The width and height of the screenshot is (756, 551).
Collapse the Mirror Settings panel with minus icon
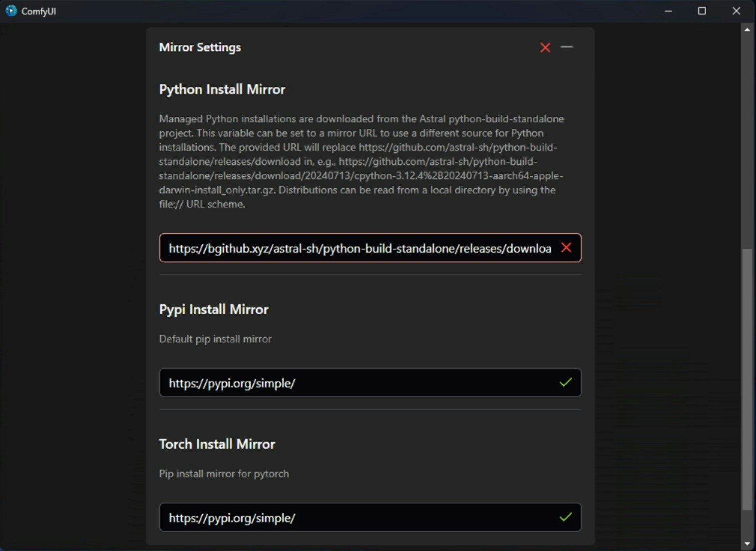coord(567,47)
